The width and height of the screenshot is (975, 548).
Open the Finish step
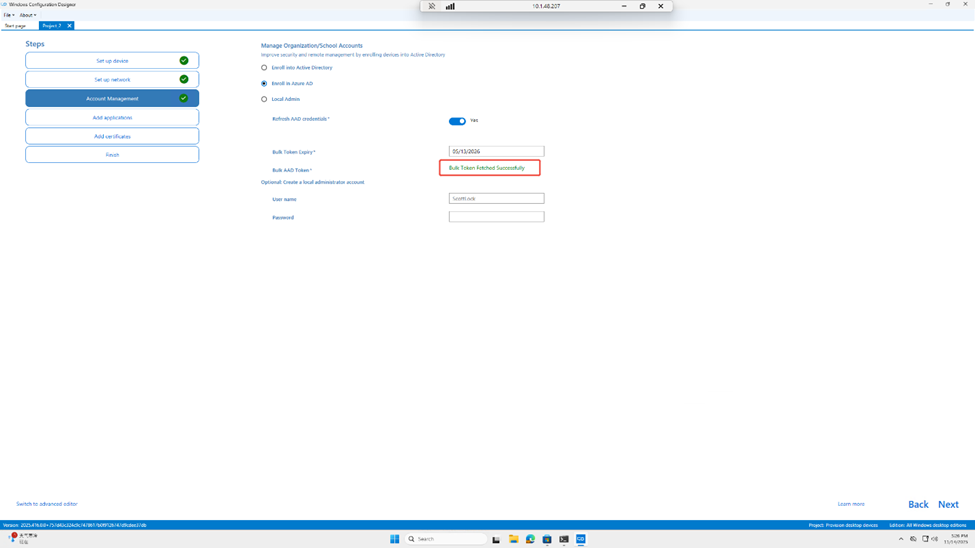pyautogui.click(x=112, y=154)
